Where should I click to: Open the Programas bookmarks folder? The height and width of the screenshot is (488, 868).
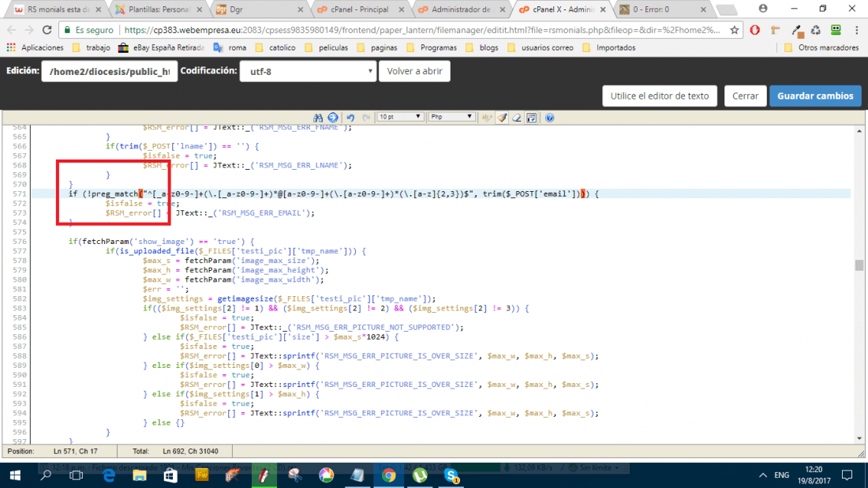[432, 47]
